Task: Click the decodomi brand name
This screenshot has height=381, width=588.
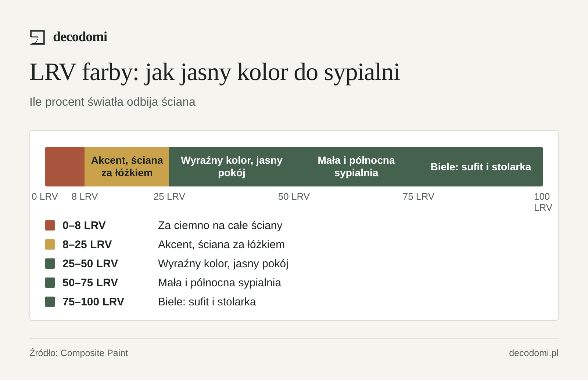Action: [x=80, y=37]
